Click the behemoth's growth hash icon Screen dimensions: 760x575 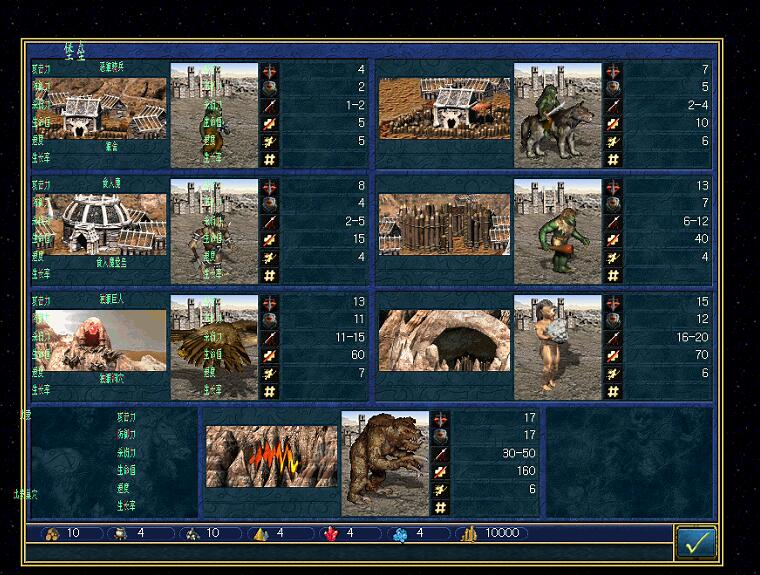440,508
